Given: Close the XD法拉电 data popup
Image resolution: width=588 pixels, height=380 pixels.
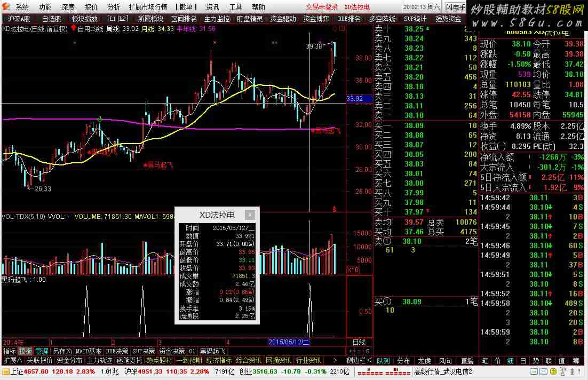Looking at the screenshot, I should pos(250,215).
